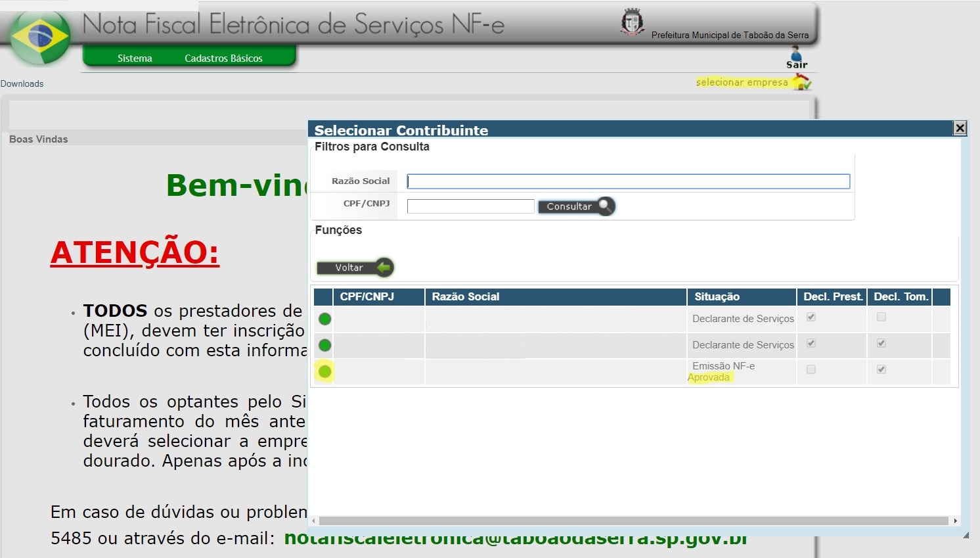Click the Sair logout icon
The image size is (980, 558).
click(x=797, y=57)
